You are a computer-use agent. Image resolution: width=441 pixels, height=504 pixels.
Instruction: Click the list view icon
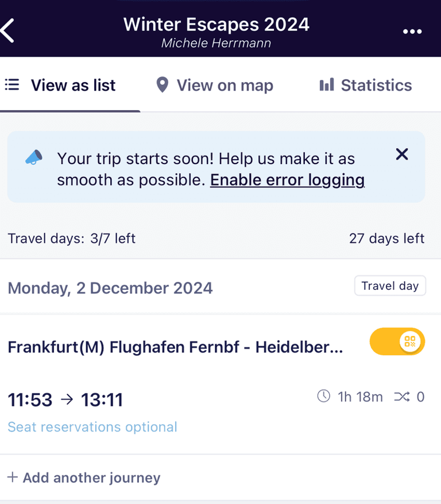tap(11, 84)
